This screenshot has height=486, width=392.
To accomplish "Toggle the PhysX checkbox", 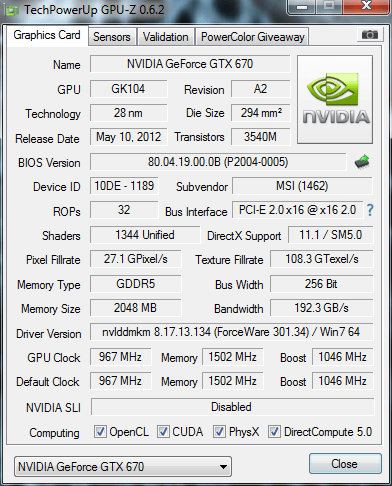I will (x=219, y=432).
